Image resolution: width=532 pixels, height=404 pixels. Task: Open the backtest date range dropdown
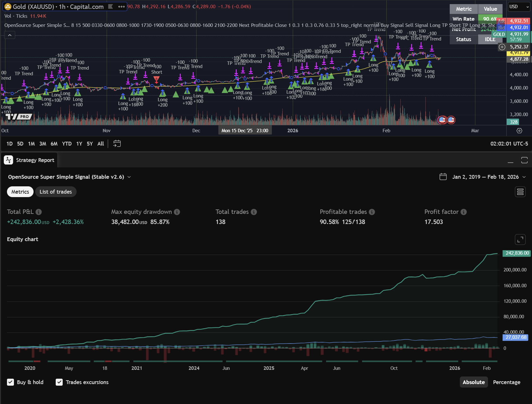coord(483,177)
